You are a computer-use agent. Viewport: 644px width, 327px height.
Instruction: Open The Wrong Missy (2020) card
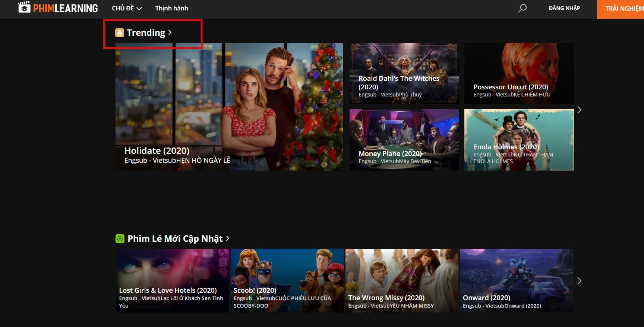[402, 280]
